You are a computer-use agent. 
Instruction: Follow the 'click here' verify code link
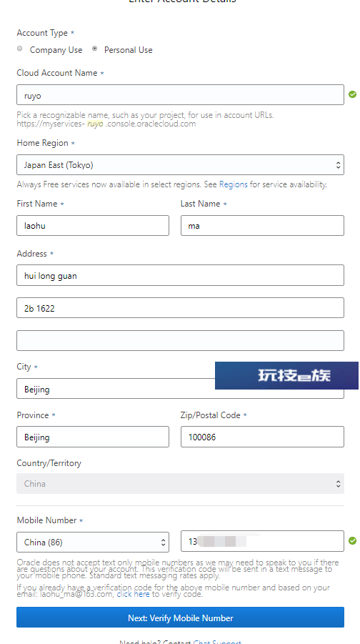(133, 594)
